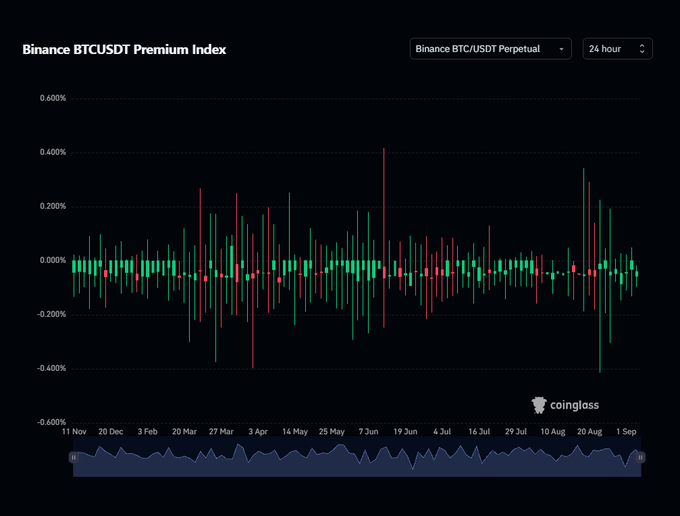Image resolution: width=680 pixels, height=516 pixels.
Task: Click the -0.400% y-axis label
Action: pyautogui.click(x=52, y=368)
